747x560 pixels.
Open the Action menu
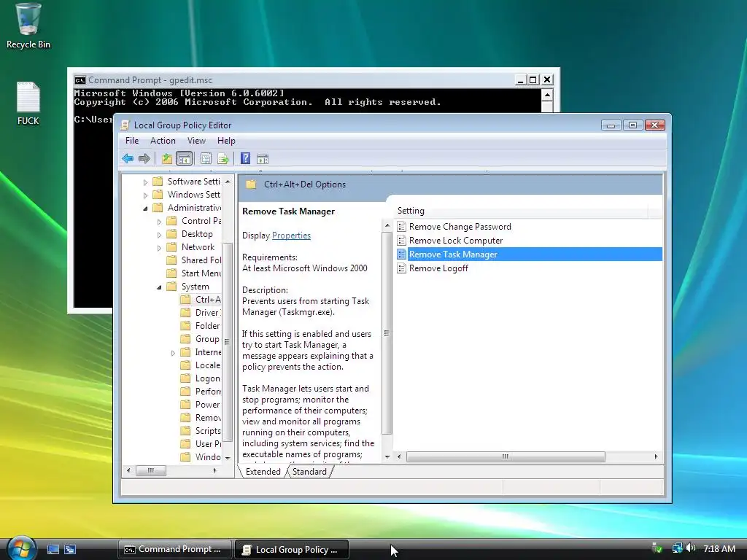point(163,141)
